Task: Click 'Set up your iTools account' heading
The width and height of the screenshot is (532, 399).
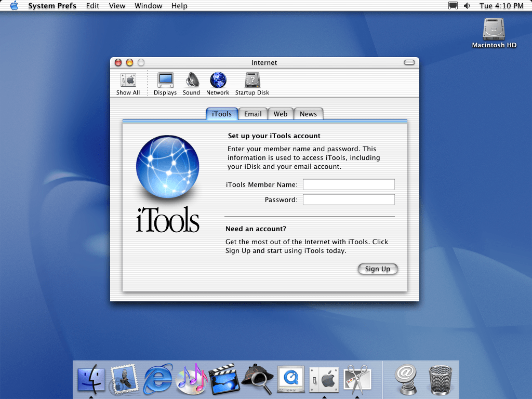Action: click(274, 136)
